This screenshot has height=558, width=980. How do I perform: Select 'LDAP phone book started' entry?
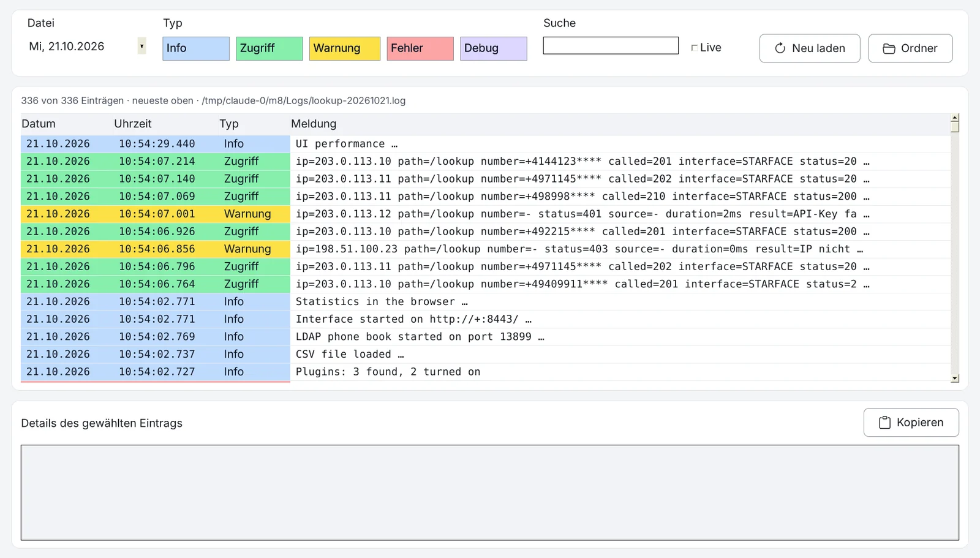tap(485, 337)
